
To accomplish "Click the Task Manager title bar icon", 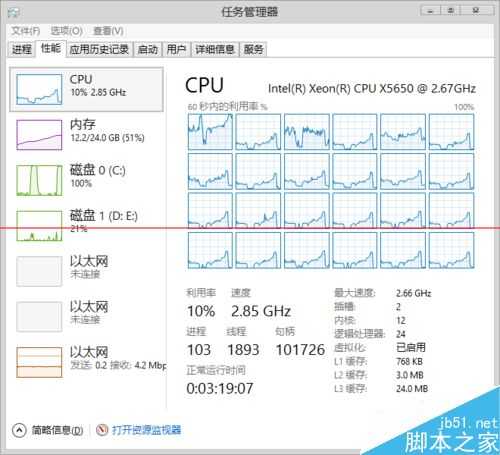I will 14,12.
